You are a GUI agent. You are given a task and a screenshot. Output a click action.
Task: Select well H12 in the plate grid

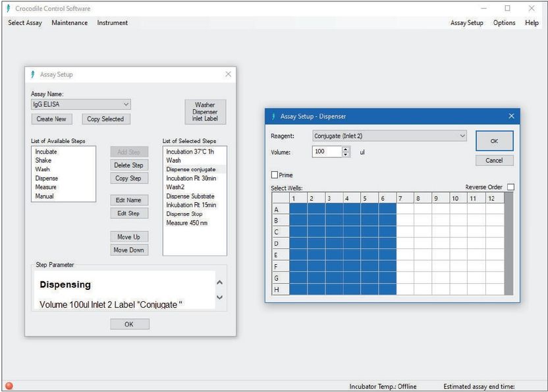pyautogui.click(x=495, y=289)
